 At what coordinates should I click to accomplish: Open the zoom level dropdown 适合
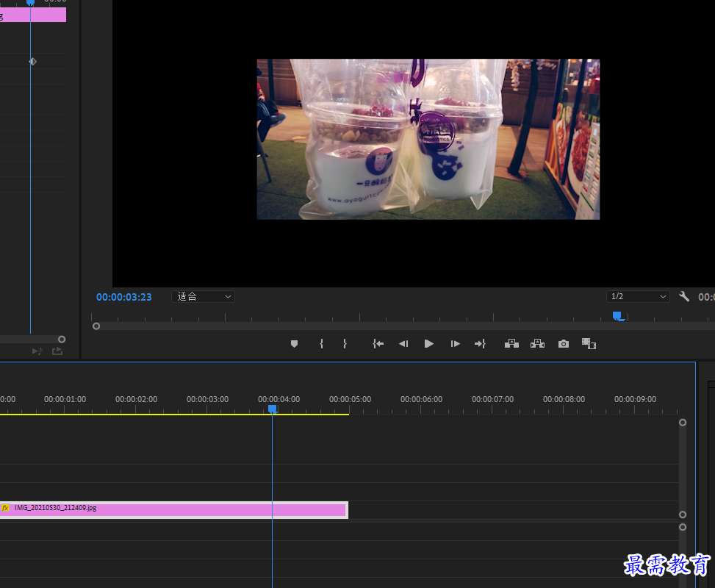204,296
